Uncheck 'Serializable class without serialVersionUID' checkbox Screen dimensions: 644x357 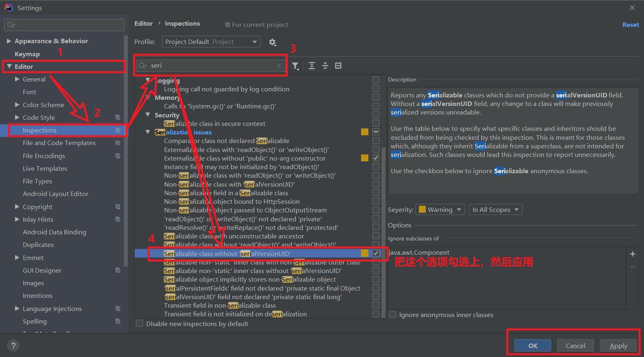tap(376, 253)
